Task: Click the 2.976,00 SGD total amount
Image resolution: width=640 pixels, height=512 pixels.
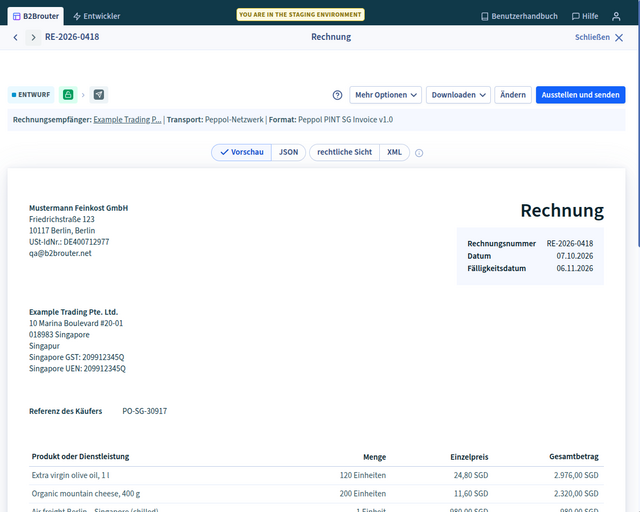Action: tap(576, 475)
